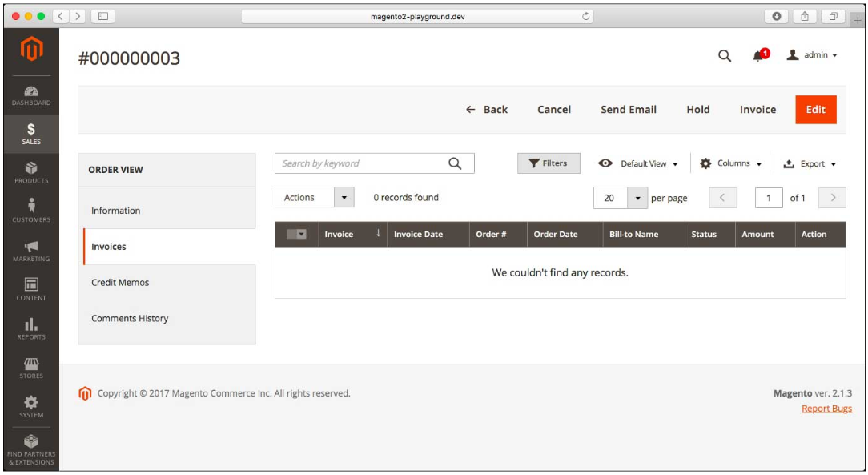The image size is (868, 475).
Task: Open the Dashboard from the sidebar
Action: tap(33, 93)
